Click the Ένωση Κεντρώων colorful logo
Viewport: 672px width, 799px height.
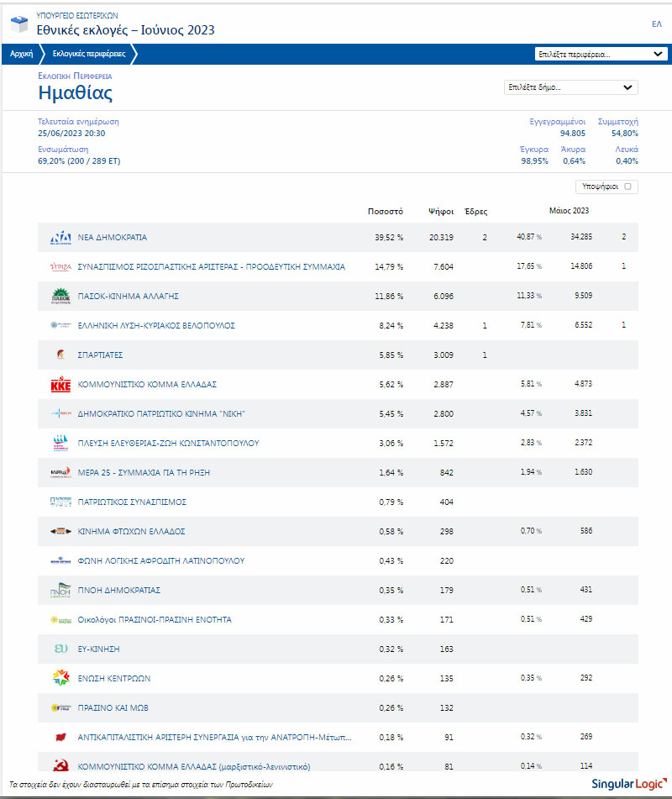point(60,678)
